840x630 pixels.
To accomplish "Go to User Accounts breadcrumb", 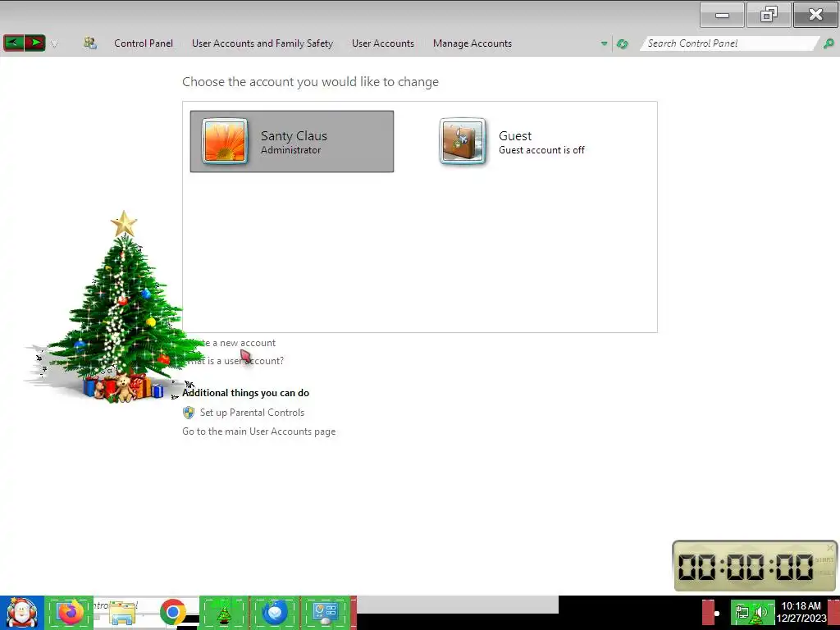I will [x=383, y=43].
